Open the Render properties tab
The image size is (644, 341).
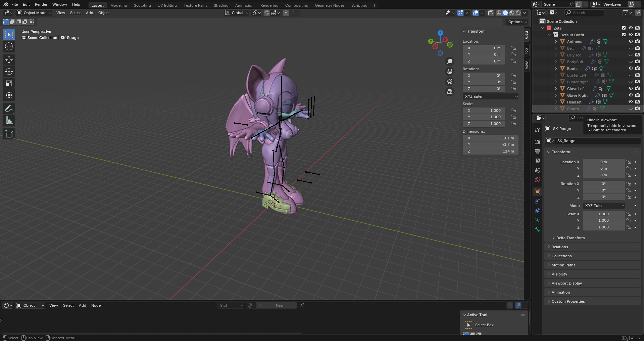(537, 142)
